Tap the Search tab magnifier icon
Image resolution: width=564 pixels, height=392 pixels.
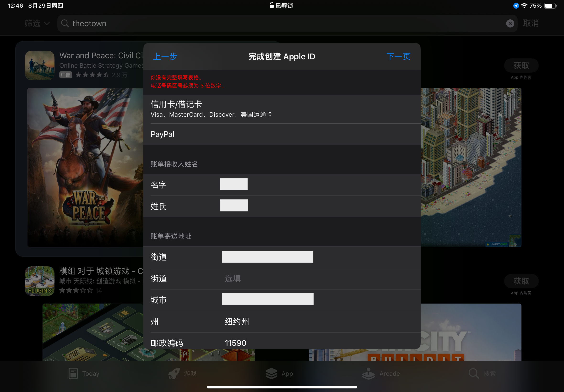click(473, 373)
